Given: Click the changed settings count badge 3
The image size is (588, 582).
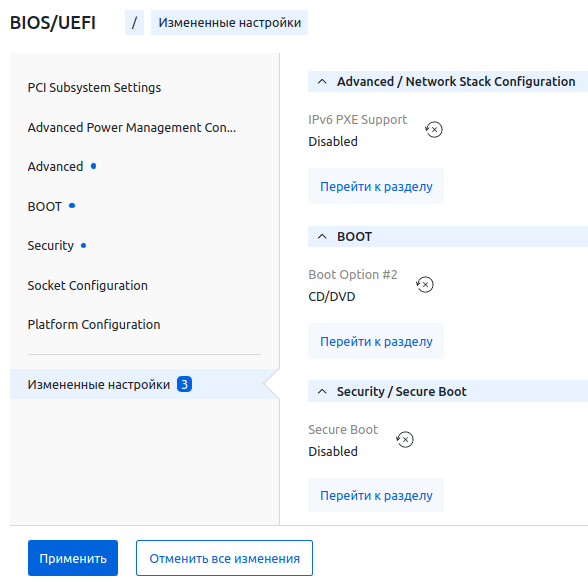Looking at the screenshot, I should click(184, 384).
